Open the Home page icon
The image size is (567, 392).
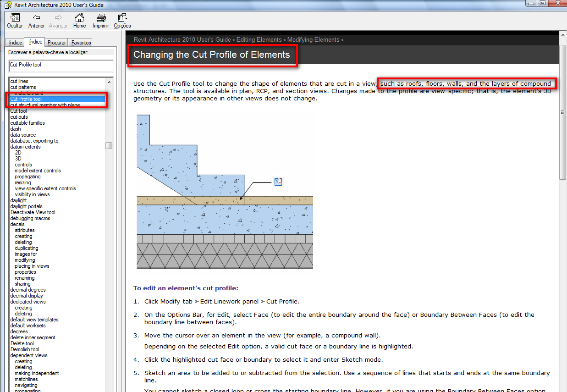(80, 18)
